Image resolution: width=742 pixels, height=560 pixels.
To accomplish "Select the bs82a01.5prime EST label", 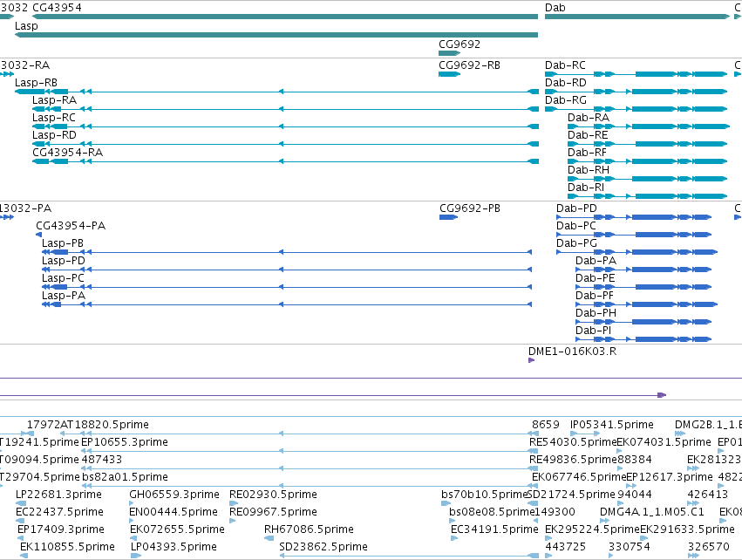I will [x=125, y=477].
